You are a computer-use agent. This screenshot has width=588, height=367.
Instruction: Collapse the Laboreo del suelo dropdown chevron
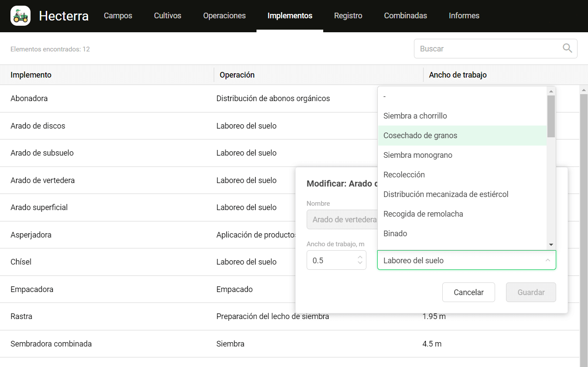[x=547, y=260]
